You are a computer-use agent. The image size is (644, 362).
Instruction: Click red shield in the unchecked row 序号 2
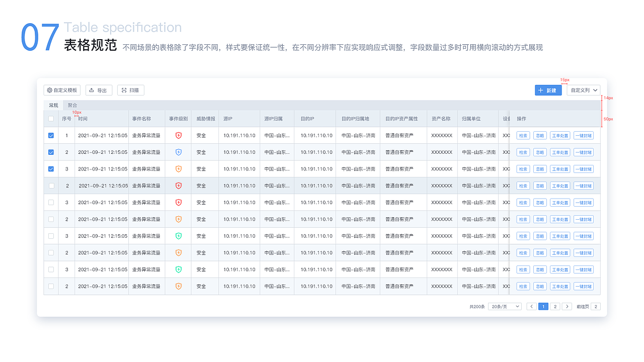[x=179, y=186]
